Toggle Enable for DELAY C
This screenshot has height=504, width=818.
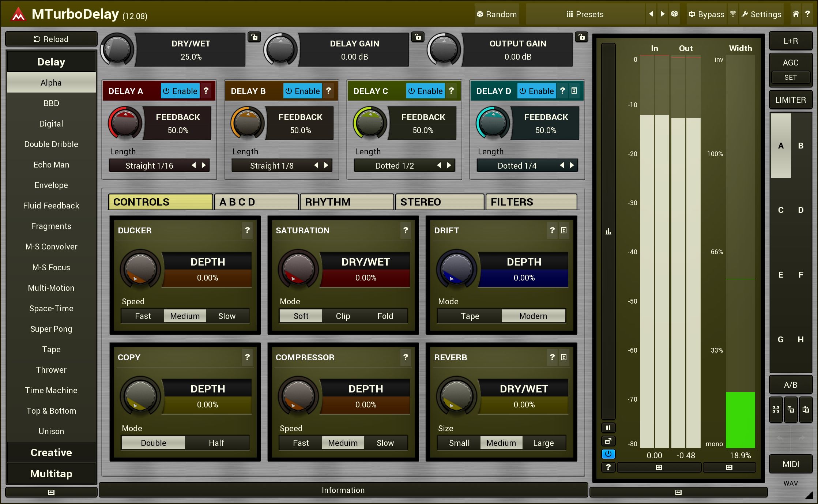425,91
